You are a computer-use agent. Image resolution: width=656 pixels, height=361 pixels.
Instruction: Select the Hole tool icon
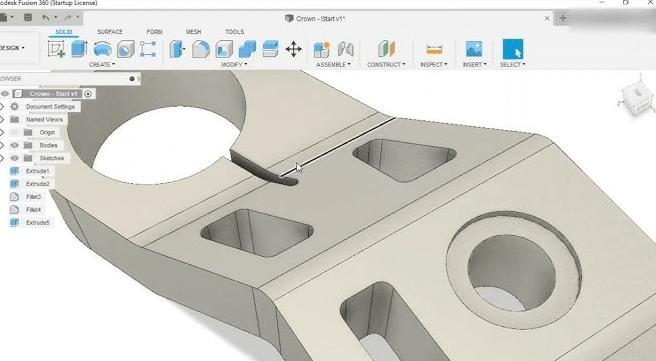(x=126, y=49)
